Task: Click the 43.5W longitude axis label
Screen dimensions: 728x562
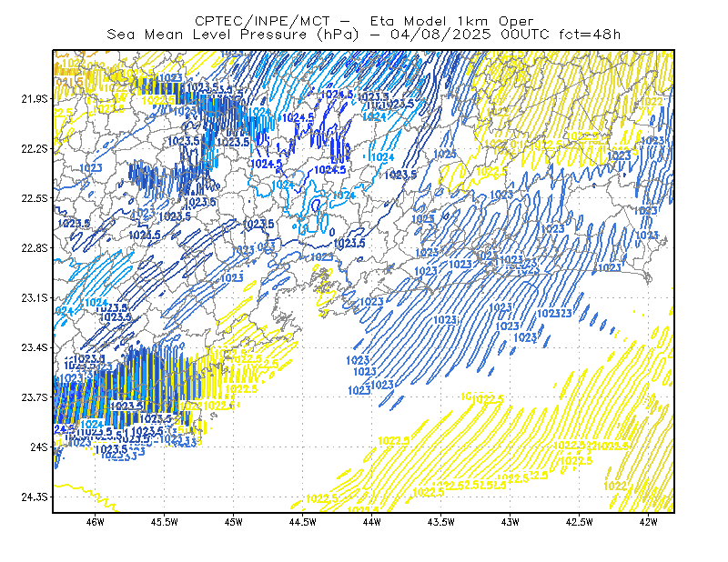Action: [x=441, y=522]
